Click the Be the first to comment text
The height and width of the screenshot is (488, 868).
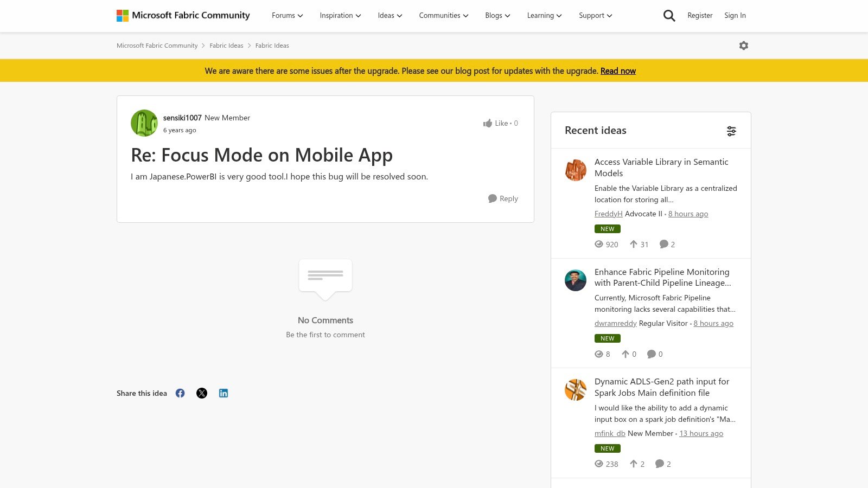click(325, 335)
